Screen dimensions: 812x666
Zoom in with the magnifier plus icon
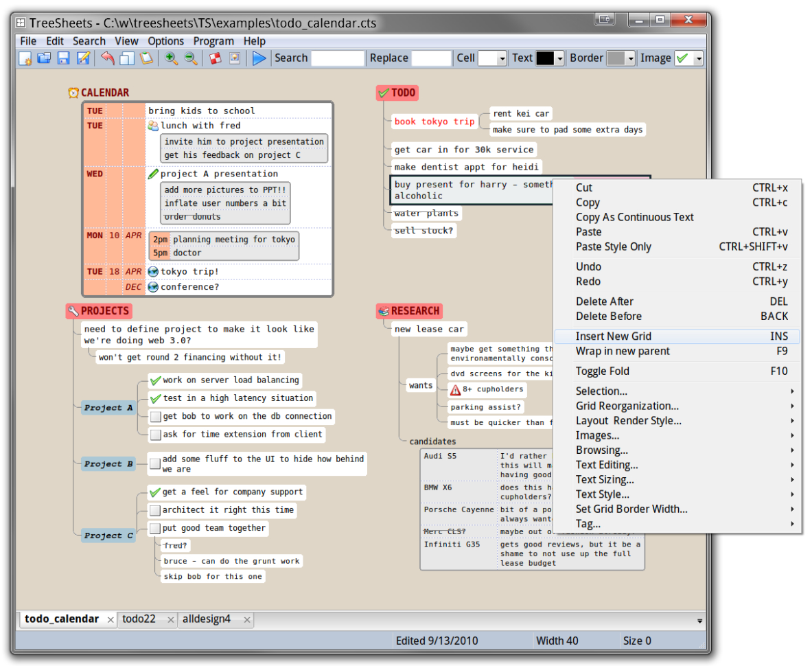(170, 58)
